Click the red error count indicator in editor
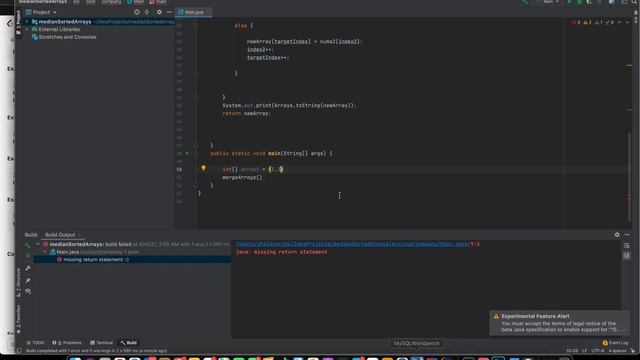Screen dimensions: 640x360 (x=576, y=22)
